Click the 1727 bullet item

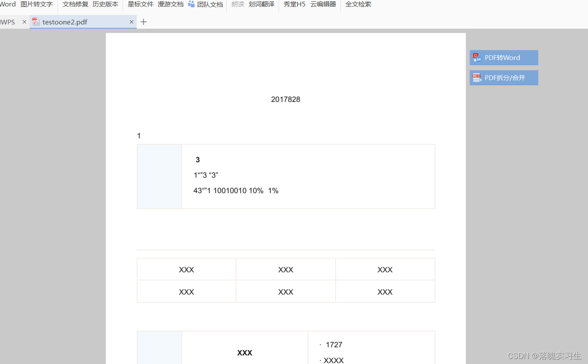pyautogui.click(x=331, y=345)
